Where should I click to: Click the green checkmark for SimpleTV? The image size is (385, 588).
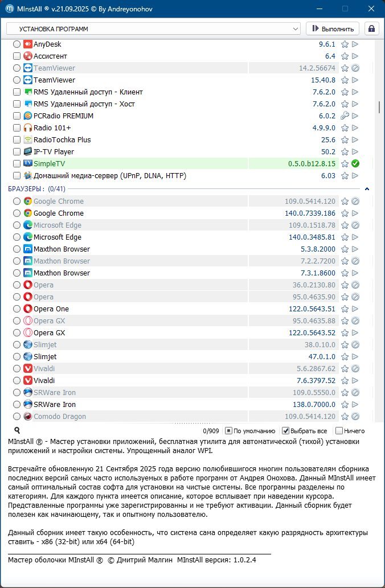point(355,164)
